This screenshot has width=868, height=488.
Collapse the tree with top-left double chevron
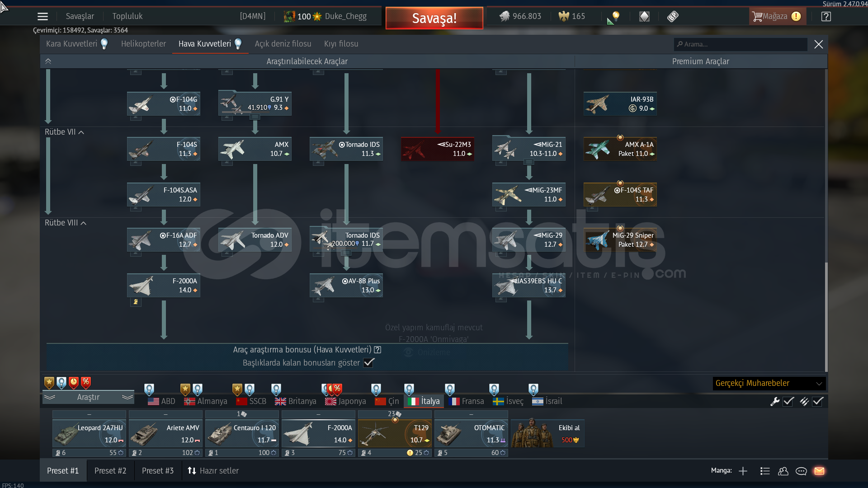[x=48, y=61]
